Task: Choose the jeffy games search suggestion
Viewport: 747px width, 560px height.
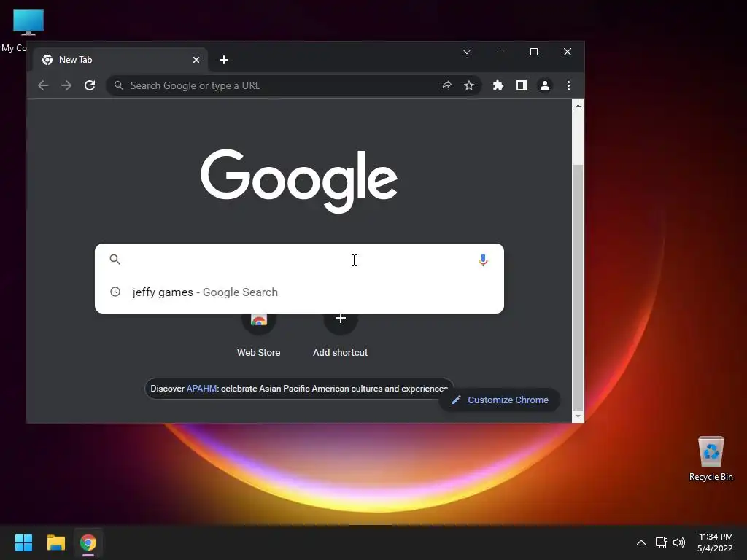Action: (x=299, y=292)
